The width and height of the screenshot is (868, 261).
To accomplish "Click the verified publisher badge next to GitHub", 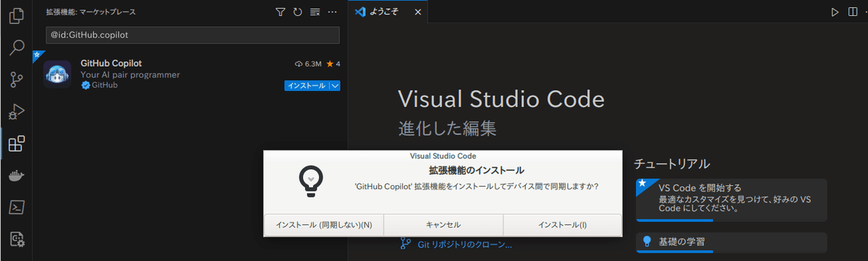I will (85, 85).
